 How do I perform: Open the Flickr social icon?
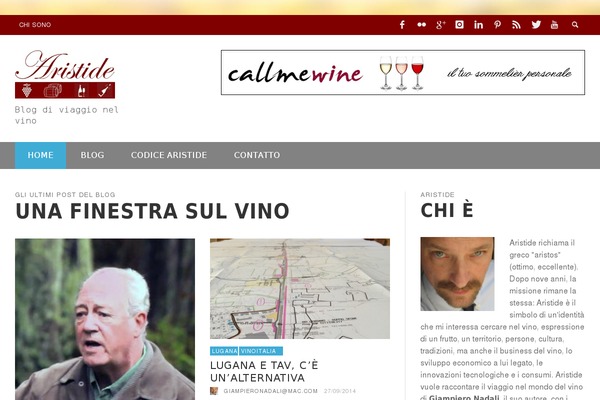[421, 25]
